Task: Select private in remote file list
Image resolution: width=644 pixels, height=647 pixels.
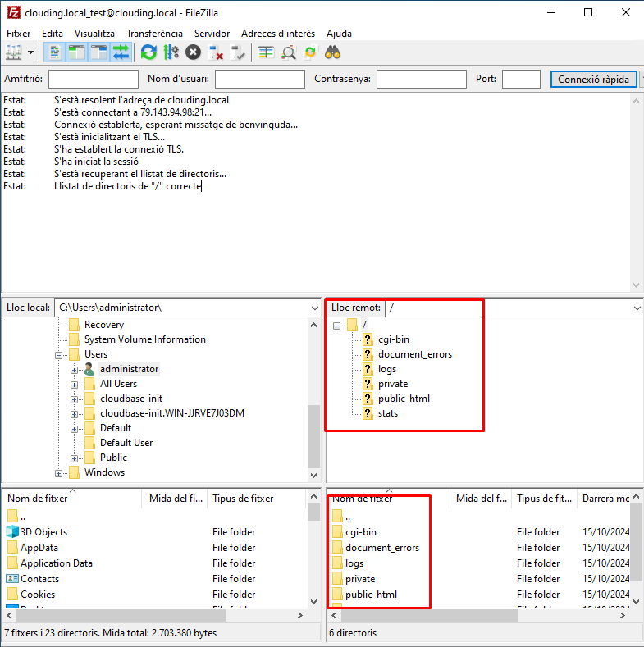Action: pyautogui.click(x=360, y=579)
